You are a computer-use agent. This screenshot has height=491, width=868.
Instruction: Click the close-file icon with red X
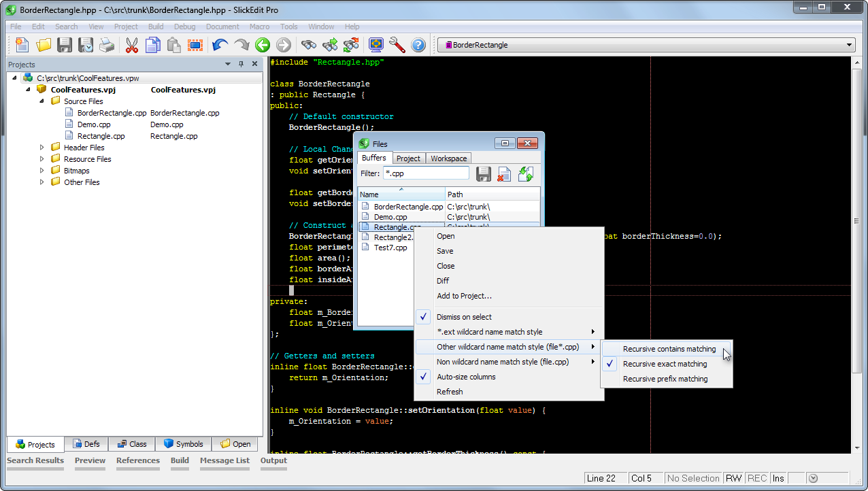[x=504, y=174]
